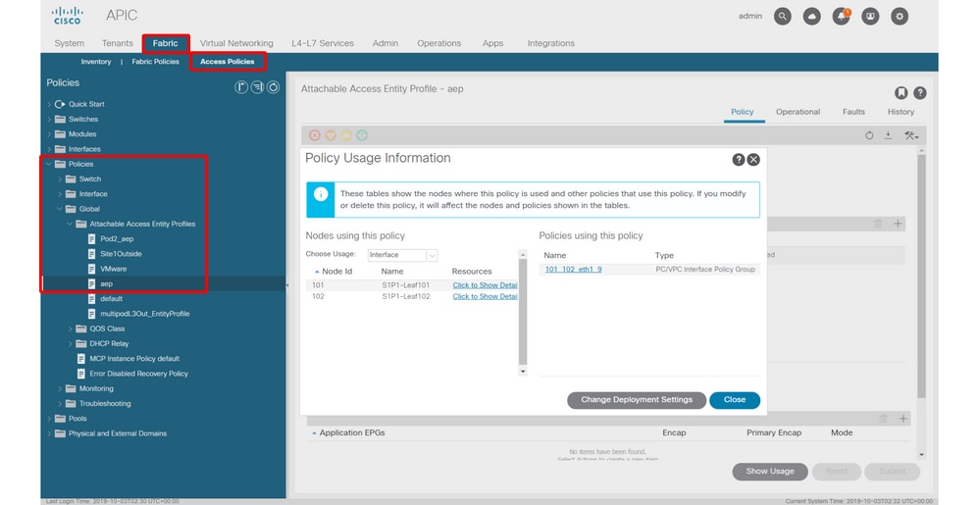
Task: Click the admin user name
Action: point(750,17)
